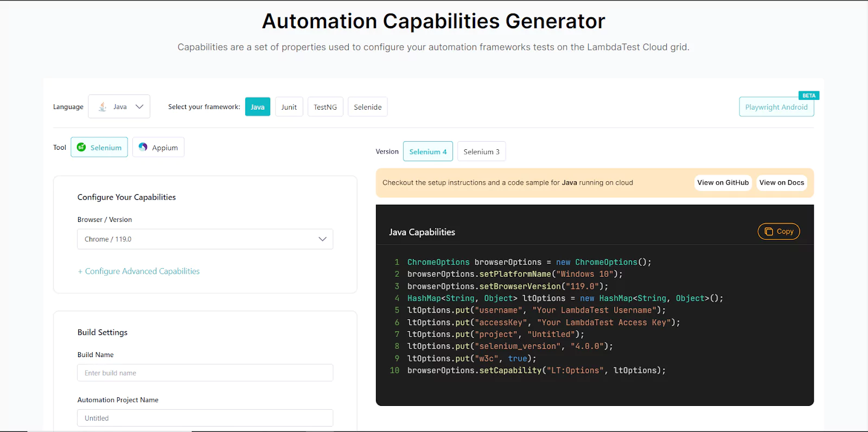868x432 pixels.
Task: Click the View on Docs button
Action: pyautogui.click(x=782, y=183)
